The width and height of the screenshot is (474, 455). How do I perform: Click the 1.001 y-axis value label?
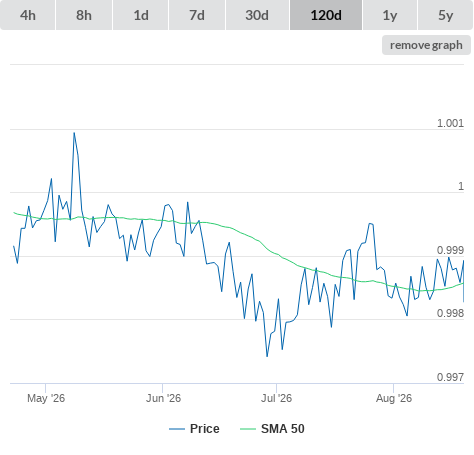(450, 123)
